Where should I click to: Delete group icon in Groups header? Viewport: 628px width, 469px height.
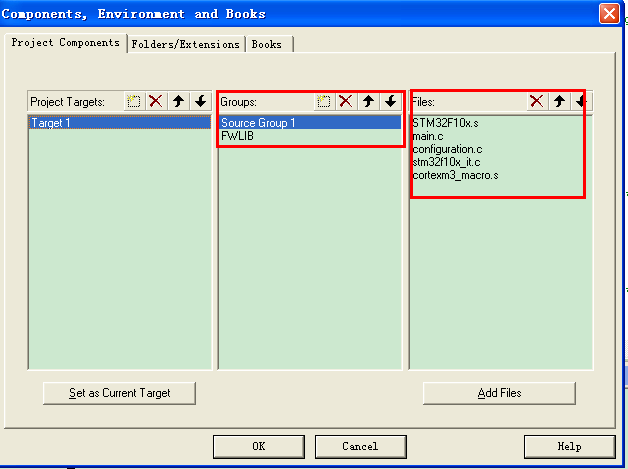[x=345, y=101]
